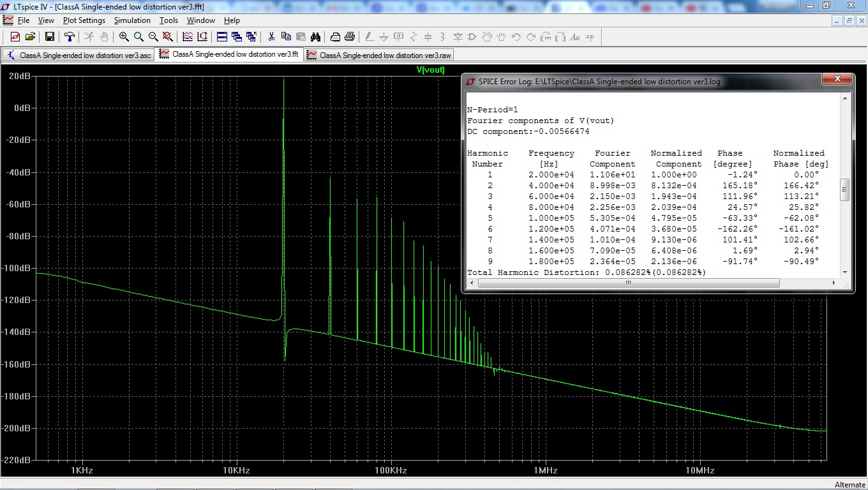
Task: Open the Help menu
Action: (x=232, y=20)
